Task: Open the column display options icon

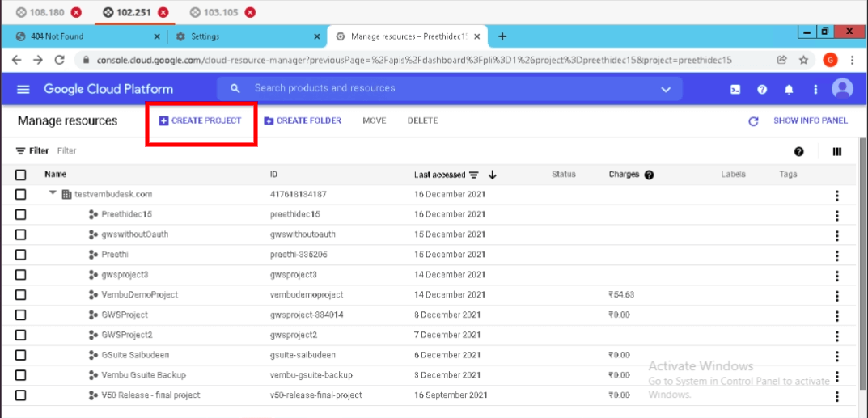Action: click(836, 151)
